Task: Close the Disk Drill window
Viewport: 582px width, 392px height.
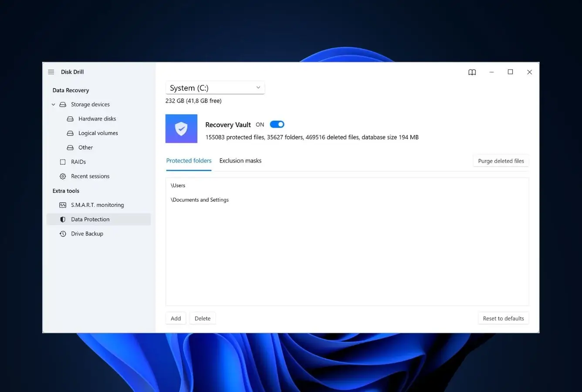Action: pyautogui.click(x=529, y=72)
